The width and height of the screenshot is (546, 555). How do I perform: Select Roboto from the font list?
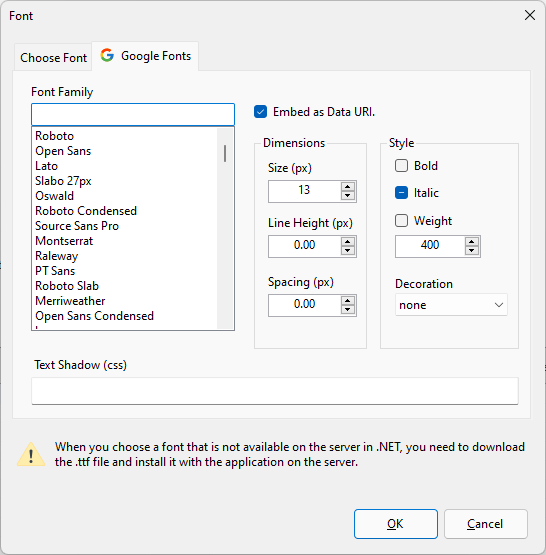(x=54, y=136)
